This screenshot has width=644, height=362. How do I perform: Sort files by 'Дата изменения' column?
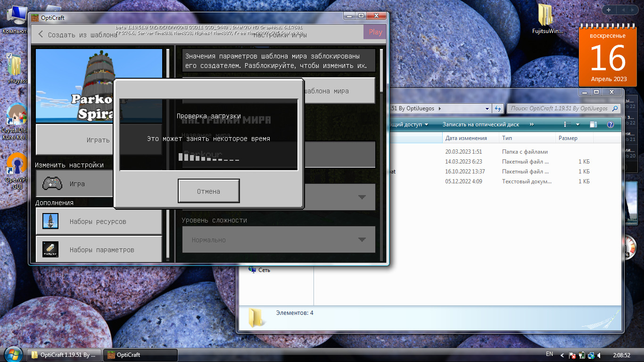(x=470, y=138)
